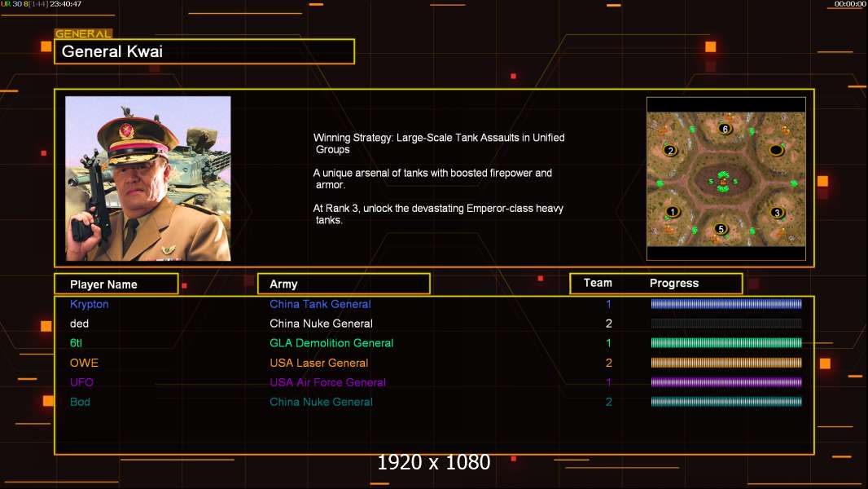Click Krypton's team number 1
Screen dimensions: 868x489
click(x=608, y=304)
